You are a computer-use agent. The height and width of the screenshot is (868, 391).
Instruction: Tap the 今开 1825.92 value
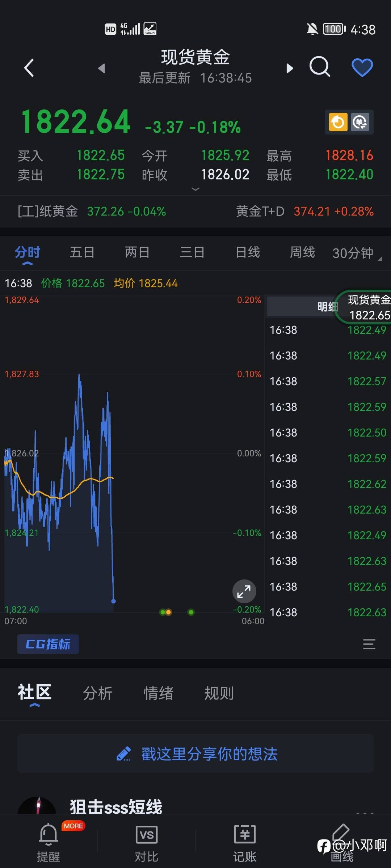coord(225,156)
